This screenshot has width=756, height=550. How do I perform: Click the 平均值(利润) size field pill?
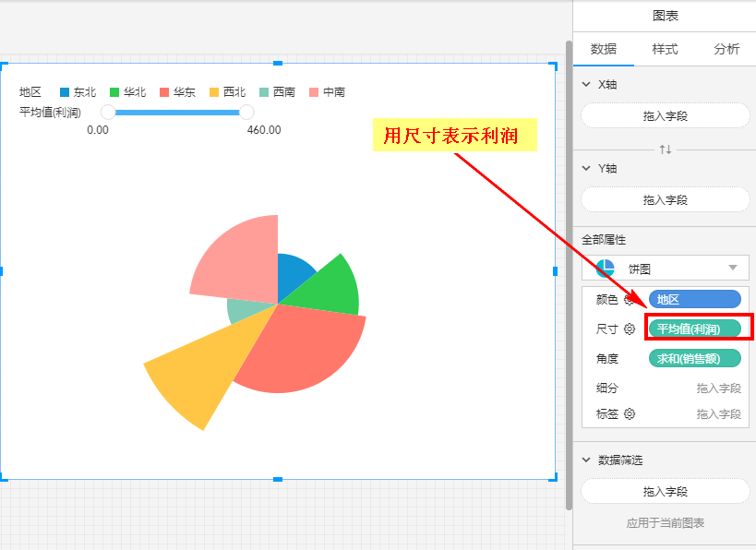click(x=694, y=329)
